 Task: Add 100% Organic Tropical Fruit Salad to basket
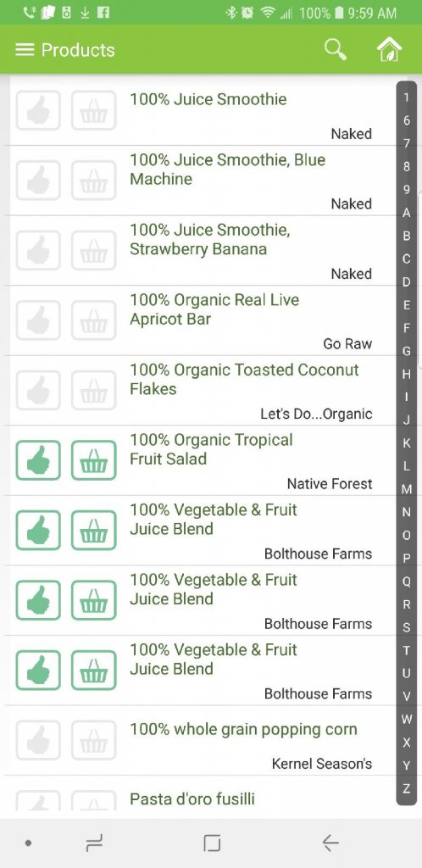coord(93,460)
